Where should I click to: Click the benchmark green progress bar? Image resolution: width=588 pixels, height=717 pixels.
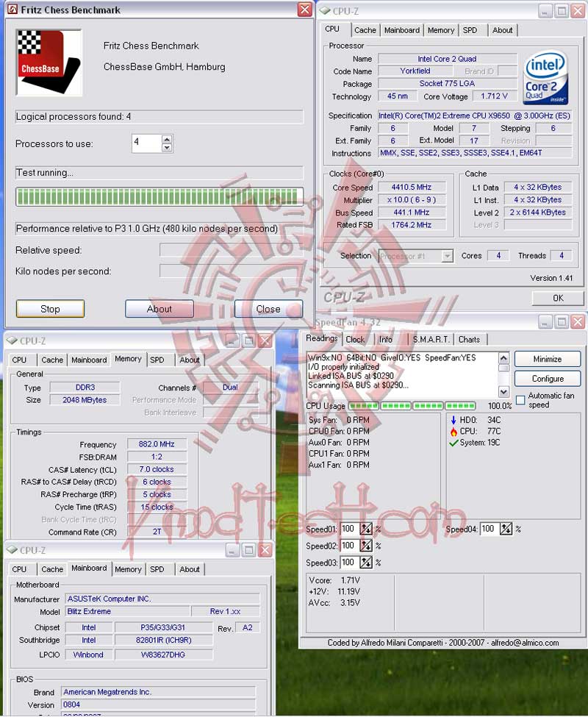click(159, 196)
